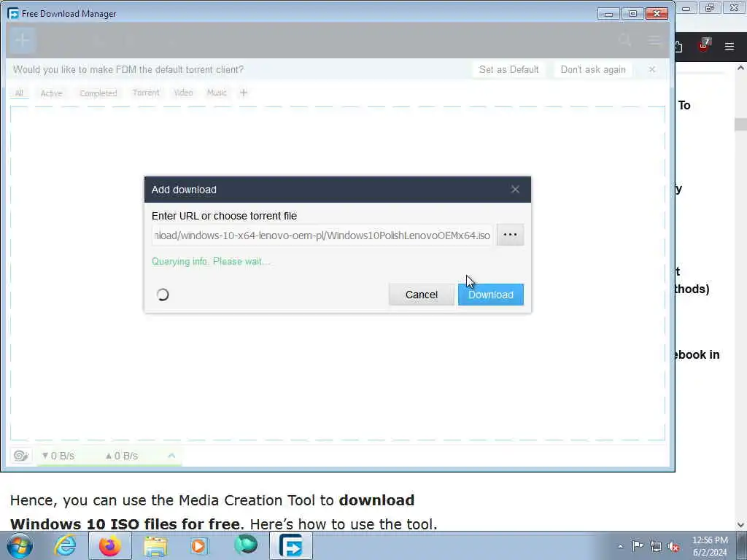Select Free Download Manager taskbar button
The image size is (747, 560).
291,545
